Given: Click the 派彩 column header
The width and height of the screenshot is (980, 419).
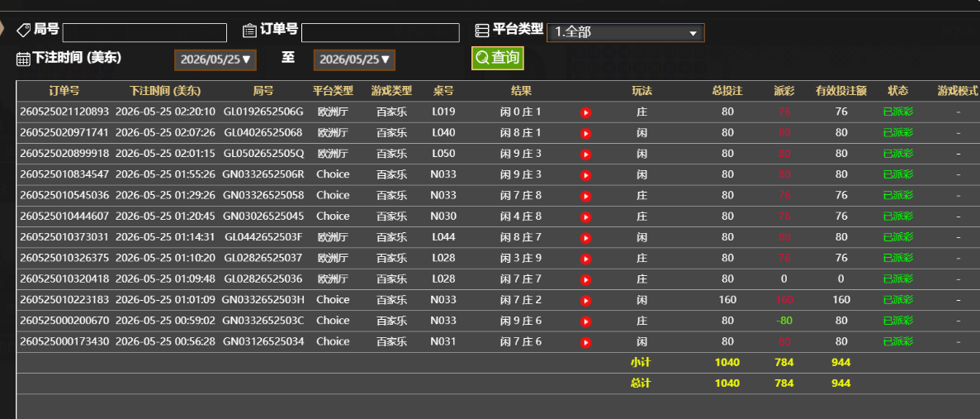Looking at the screenshot, I should point(784,91).
